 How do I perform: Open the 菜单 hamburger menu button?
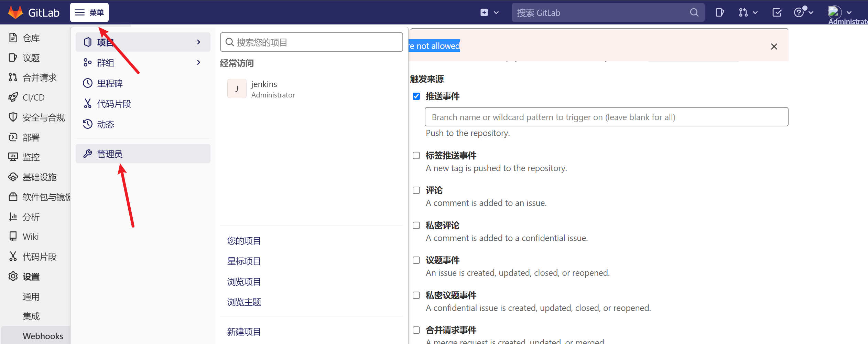(x=89, y=13)
